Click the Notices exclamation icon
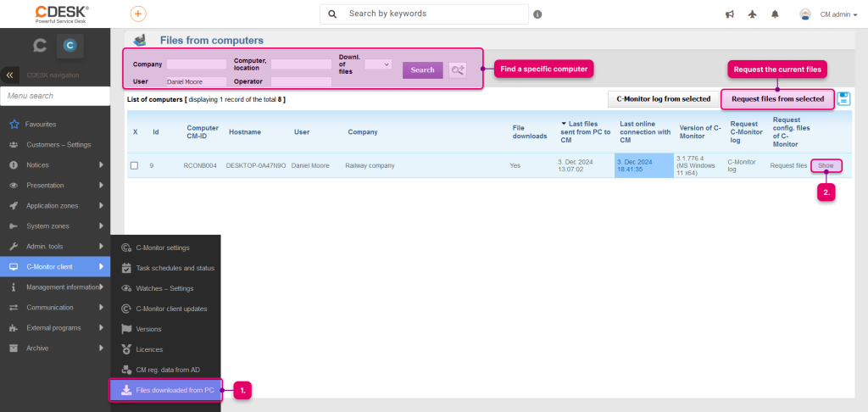 click(14, 165)
